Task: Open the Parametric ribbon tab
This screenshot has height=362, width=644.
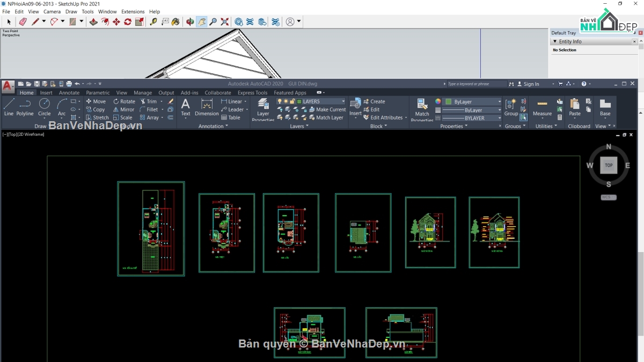Action: click(98, 92)
